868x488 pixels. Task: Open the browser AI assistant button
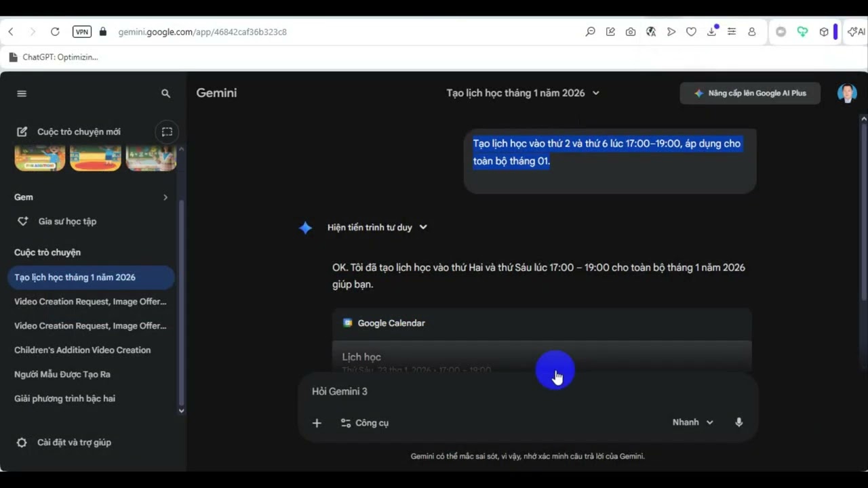point(856,32)
